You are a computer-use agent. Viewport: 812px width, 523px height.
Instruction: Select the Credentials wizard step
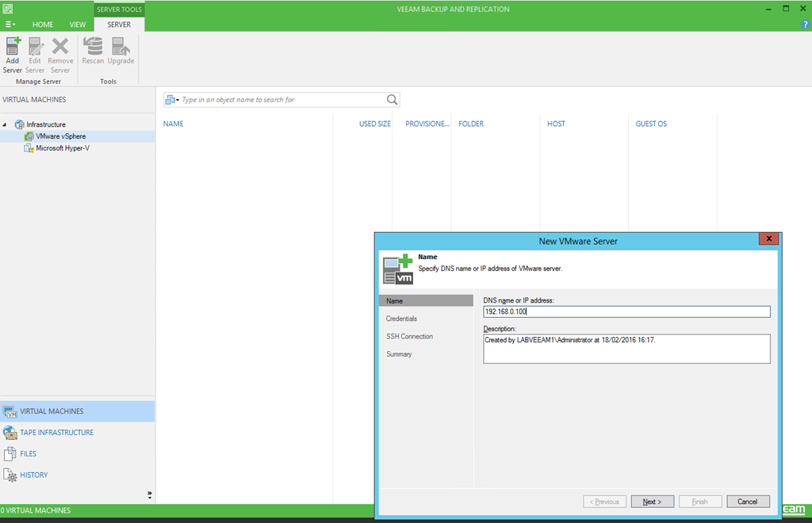[x=401, y=319]
